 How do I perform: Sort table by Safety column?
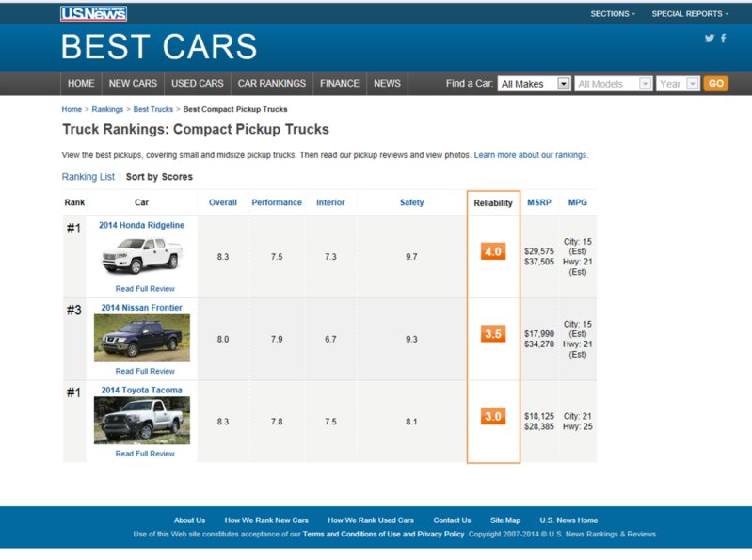click(412, 202)
